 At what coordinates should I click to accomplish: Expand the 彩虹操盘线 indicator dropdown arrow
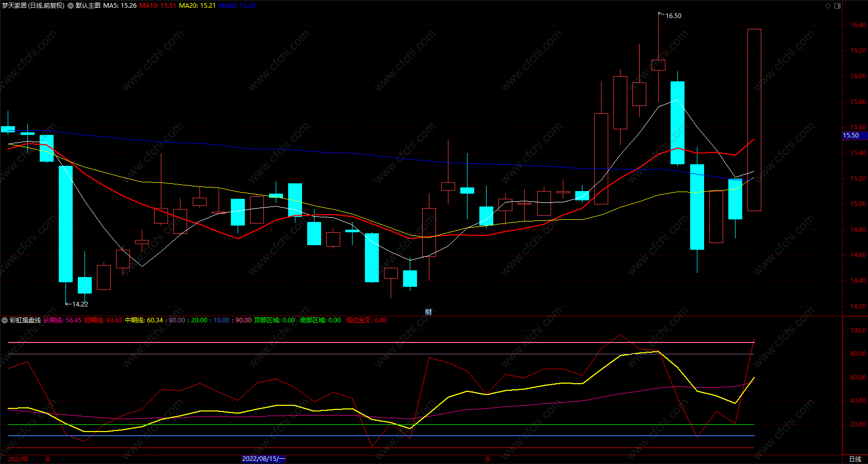tap(5, 320)
